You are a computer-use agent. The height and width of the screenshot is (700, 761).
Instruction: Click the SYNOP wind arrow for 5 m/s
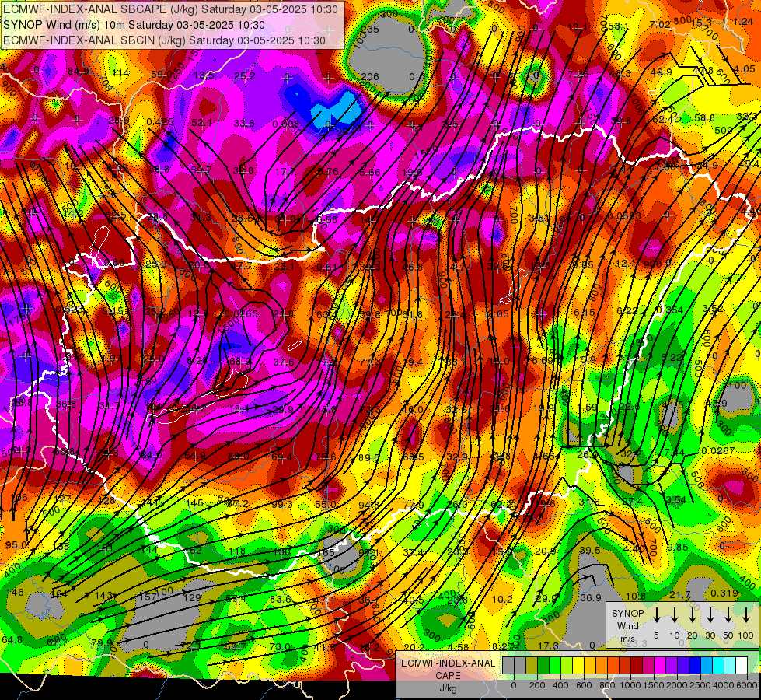coord(656,614)
